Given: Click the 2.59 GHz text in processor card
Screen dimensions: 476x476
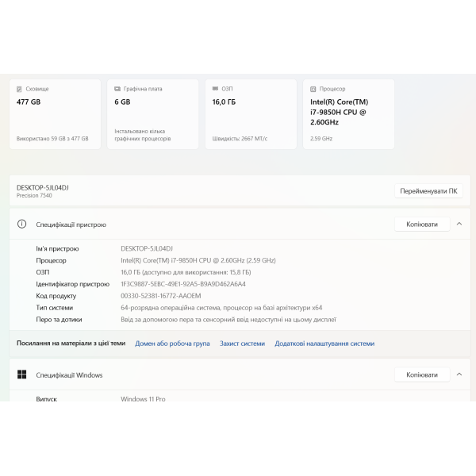Looking at the screenshot, I should (321, 139).
